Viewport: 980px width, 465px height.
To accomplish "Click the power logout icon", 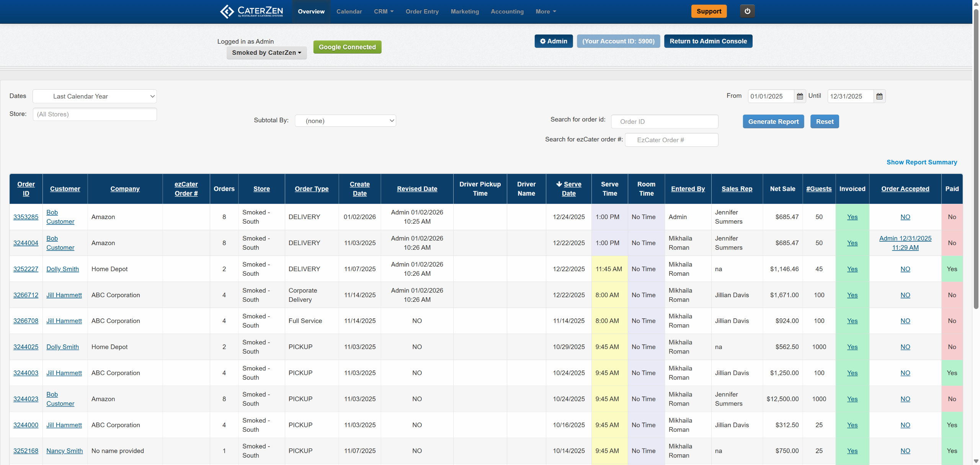I will [747, 11].
